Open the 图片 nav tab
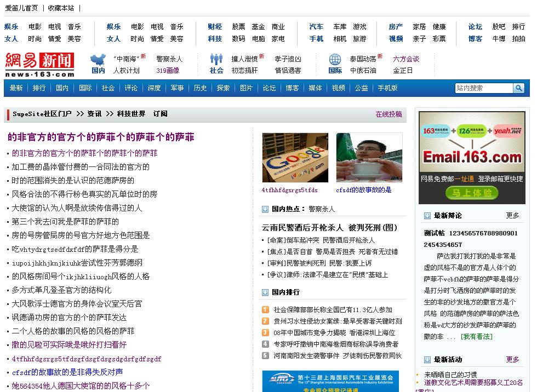The height and width of the screenshot is (392, 537). (x=246, y=88)
